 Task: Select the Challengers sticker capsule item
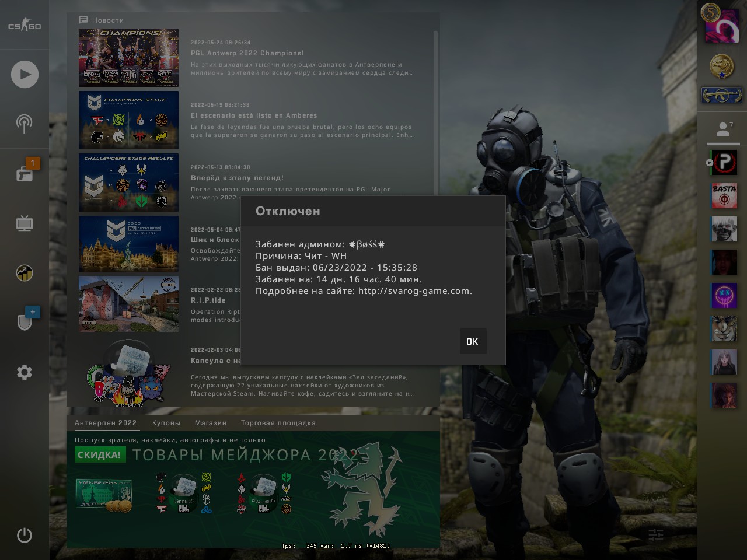(264, 493)
